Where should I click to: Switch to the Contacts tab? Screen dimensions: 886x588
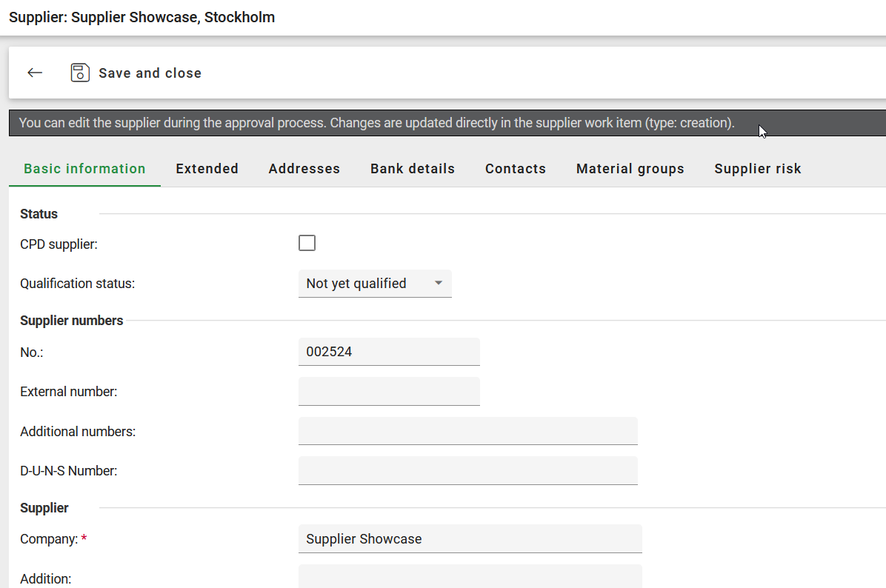(515, 169)
